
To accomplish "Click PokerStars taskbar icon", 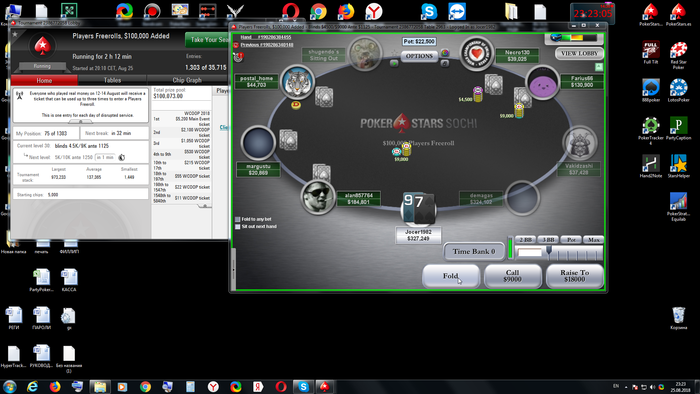I will pos(325,386).
